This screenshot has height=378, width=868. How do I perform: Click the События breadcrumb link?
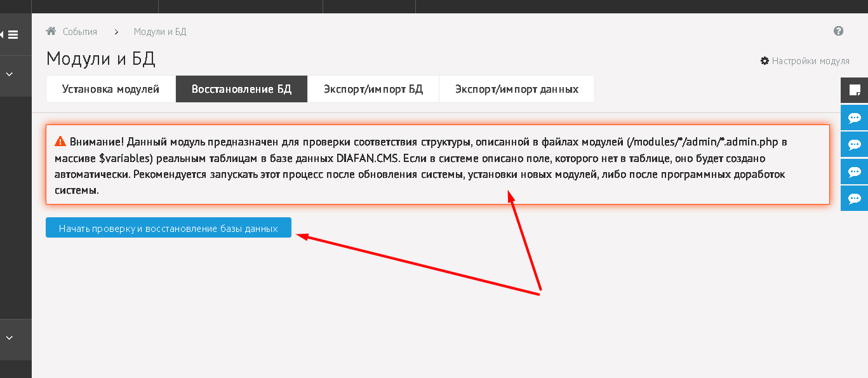(x=80, y=32)
